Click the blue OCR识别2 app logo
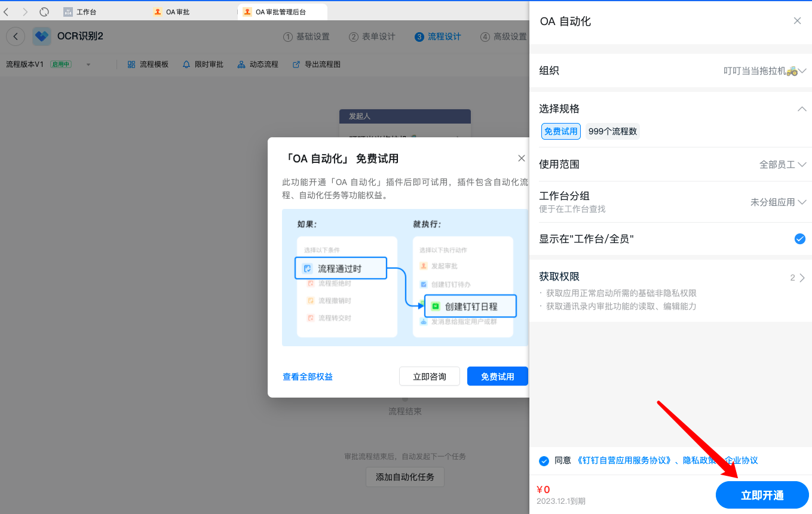Image resolution: width=812 pixels, height=514 pixels. click(x=42, y=36)
